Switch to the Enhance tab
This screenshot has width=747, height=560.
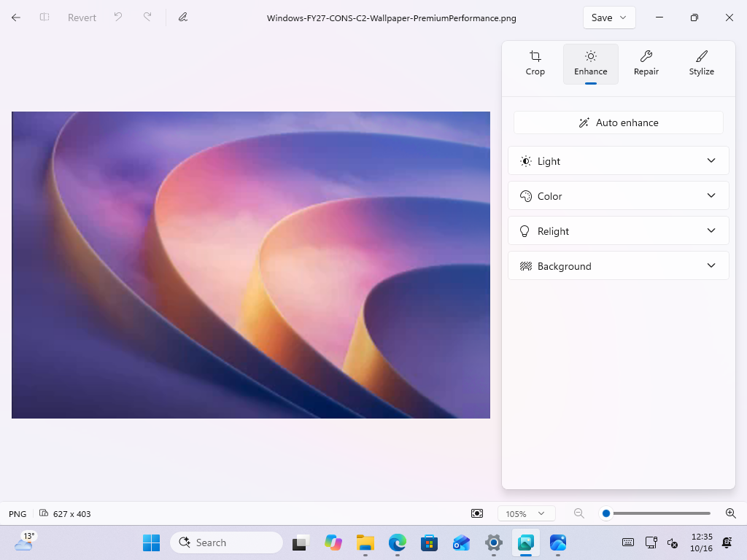pos(590,64)
